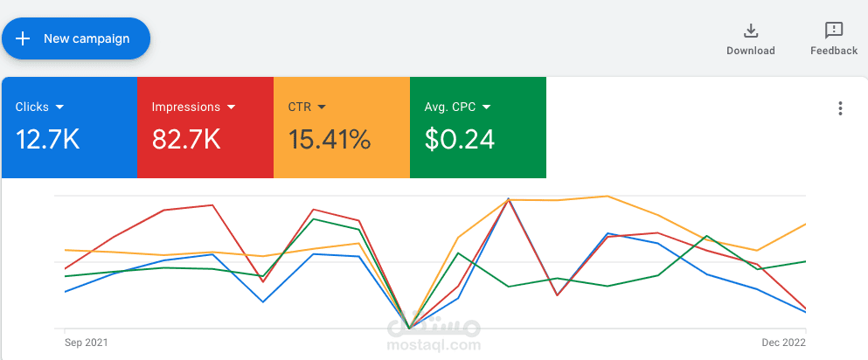Viewport: 868px width, 360px height.
Task: Click the Sep 2021 axis label
Action: (87, 343)
